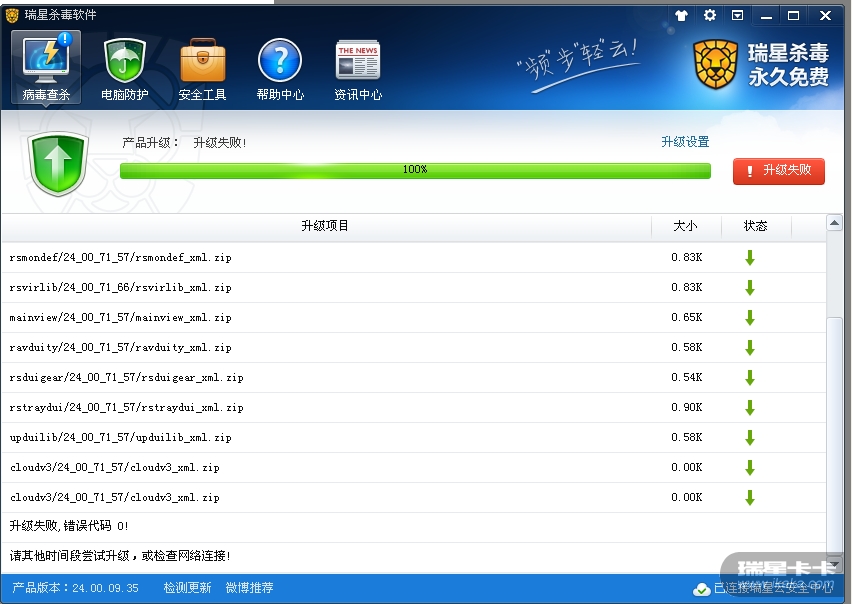Click the 升级失败! status label
Viewport: 853px width, 604px height.
[220, 143]
